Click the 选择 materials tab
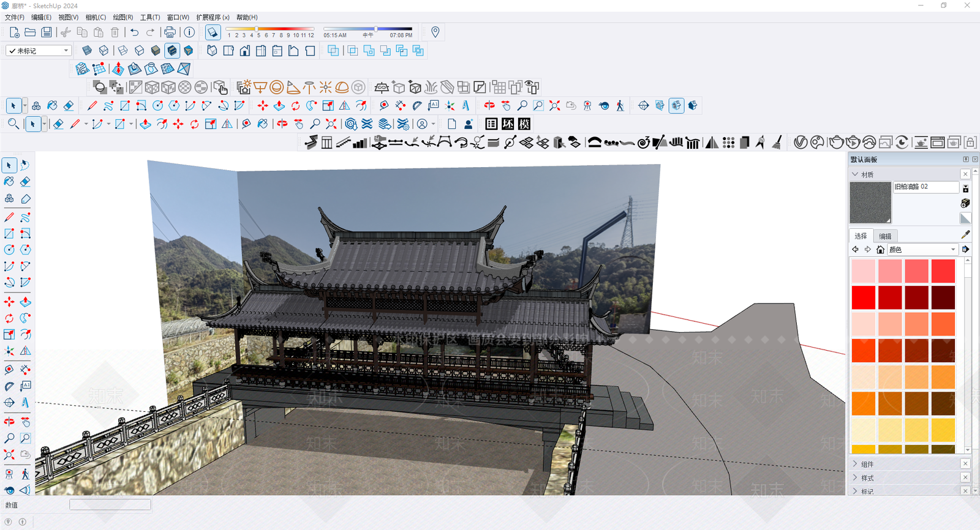This screenshot has height=530, width=980. 861,236
